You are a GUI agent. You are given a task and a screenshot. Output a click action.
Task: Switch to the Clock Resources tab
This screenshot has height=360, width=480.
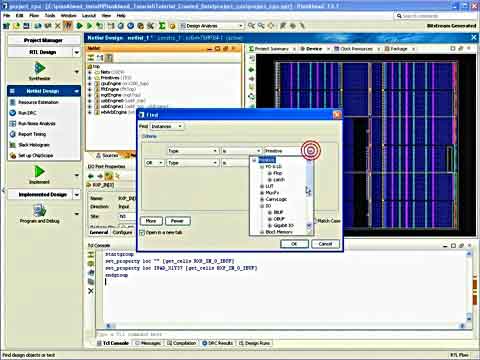point(356,49)
